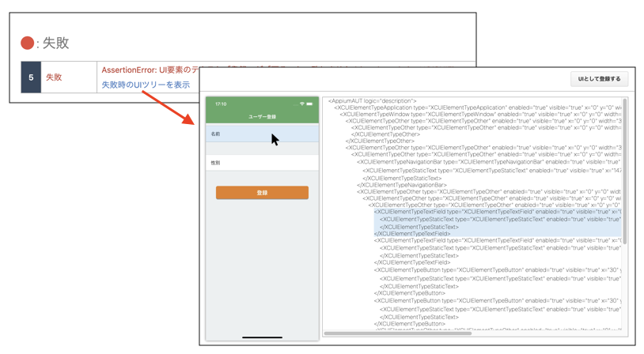Image resolution: width=644 pixels, height=354 pixels.
Task: Select the closing /XCUIElementTypeNavigationBar row
Action: (401, 185)
